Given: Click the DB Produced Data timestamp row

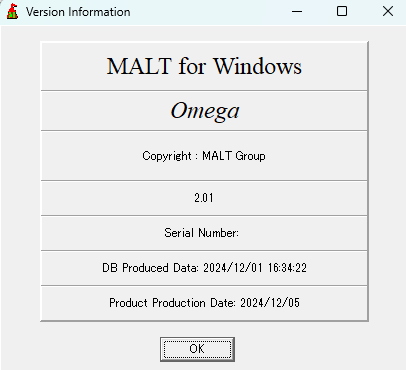Looking at the screenshot, I should [204, 268].
